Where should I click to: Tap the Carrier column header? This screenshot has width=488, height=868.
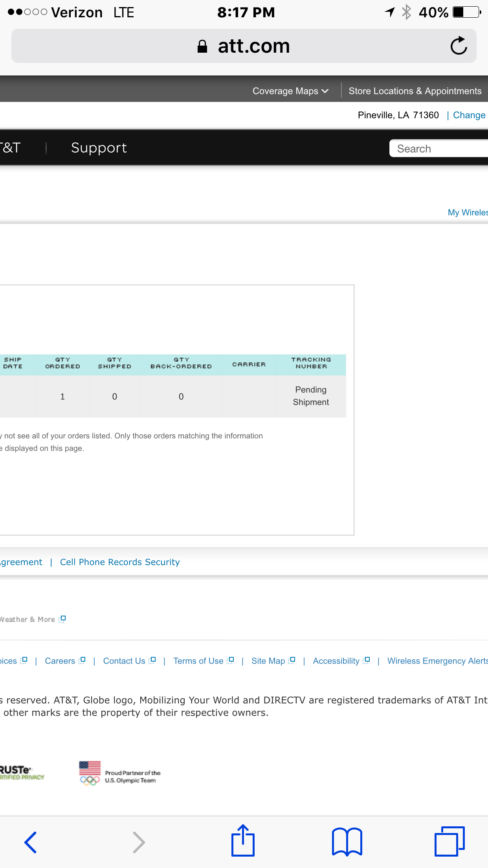249,364
